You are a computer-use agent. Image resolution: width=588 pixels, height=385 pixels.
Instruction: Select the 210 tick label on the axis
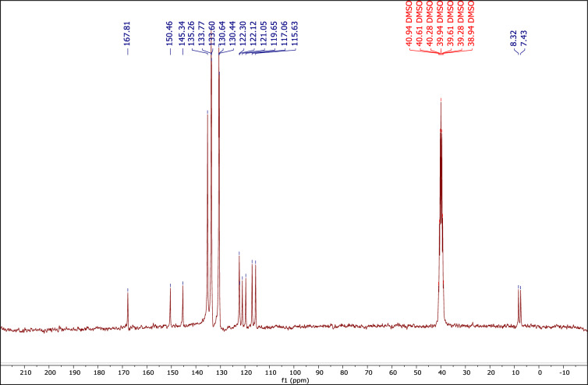click(x=25, y=373)
